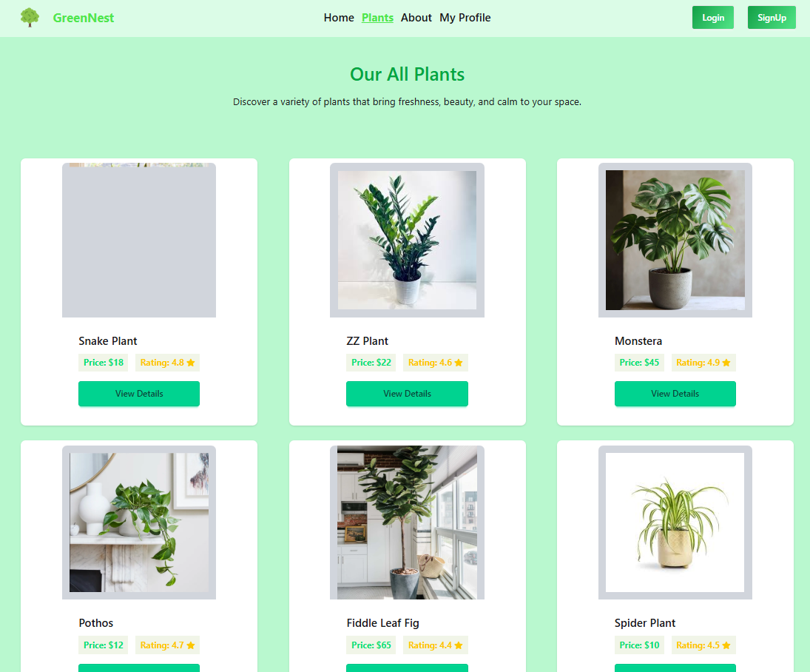Select the Pothos plant photo
Image resolution: width=810 pixels, height=672 pixels.
tap(139, 523)
